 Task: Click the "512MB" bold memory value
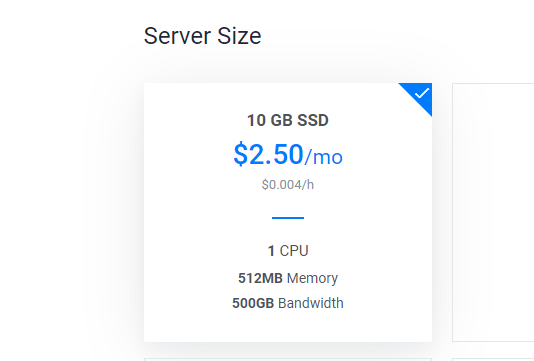(260, 278)
